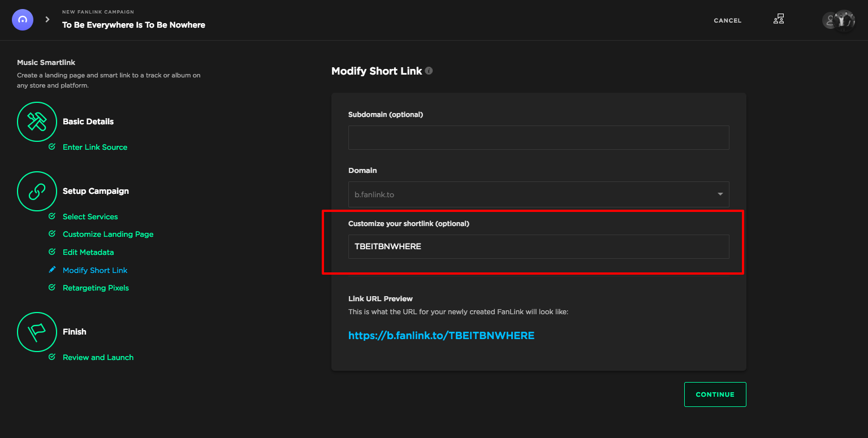Click the Domain field label
The width and height of the screenshot is (868, 438).
click(x=362, y=170)
